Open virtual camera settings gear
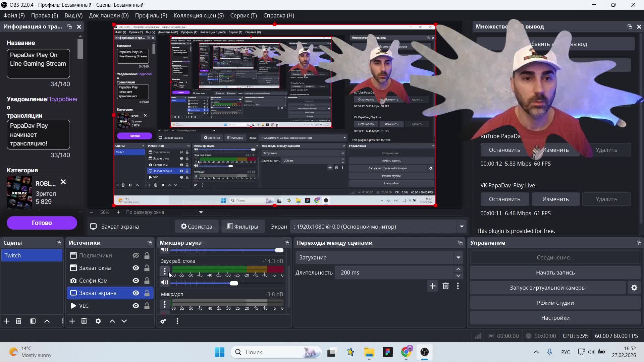This screenshot has height=362, width=644. click(x=634, y=288)
